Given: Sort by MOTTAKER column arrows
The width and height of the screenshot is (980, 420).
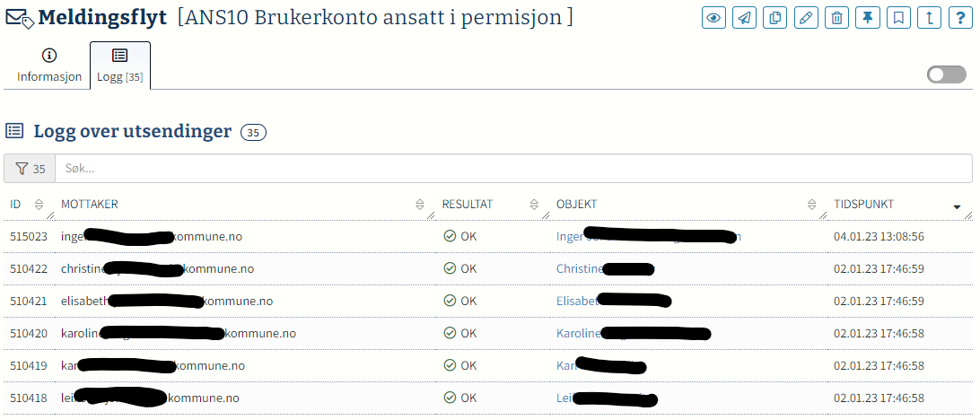Looking at the screenshot, I should click(x=419, y=205).
